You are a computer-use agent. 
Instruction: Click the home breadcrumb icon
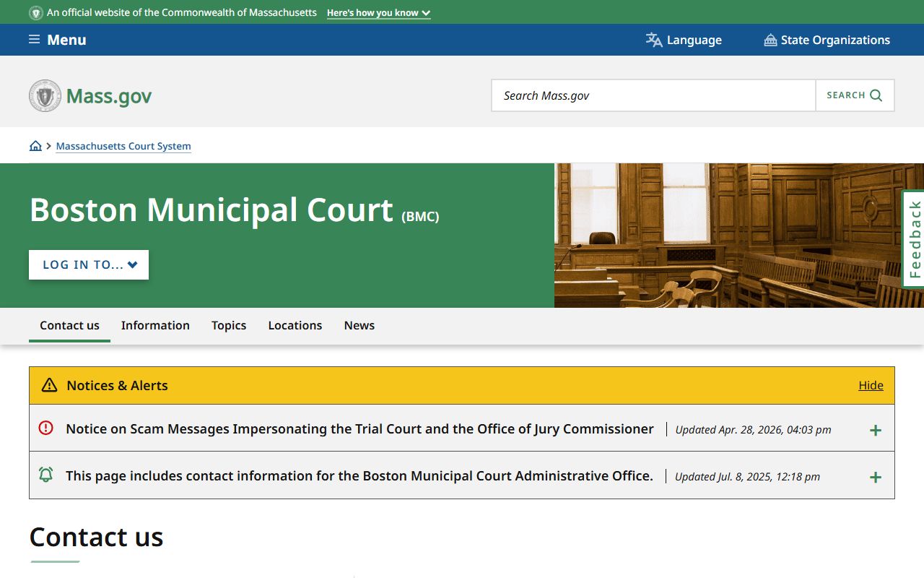pos(35,146)
